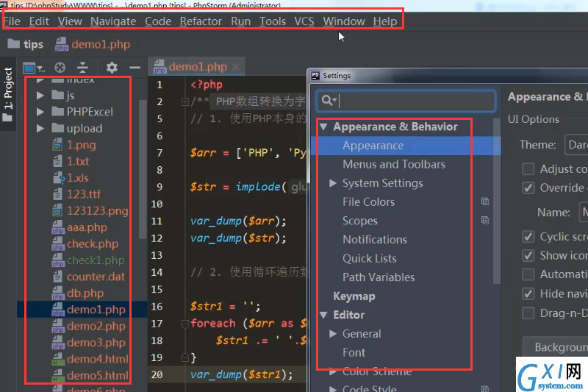Toggle the Show icons checkbox
This screenshot has width=588, height=392.
click(528, 255)
